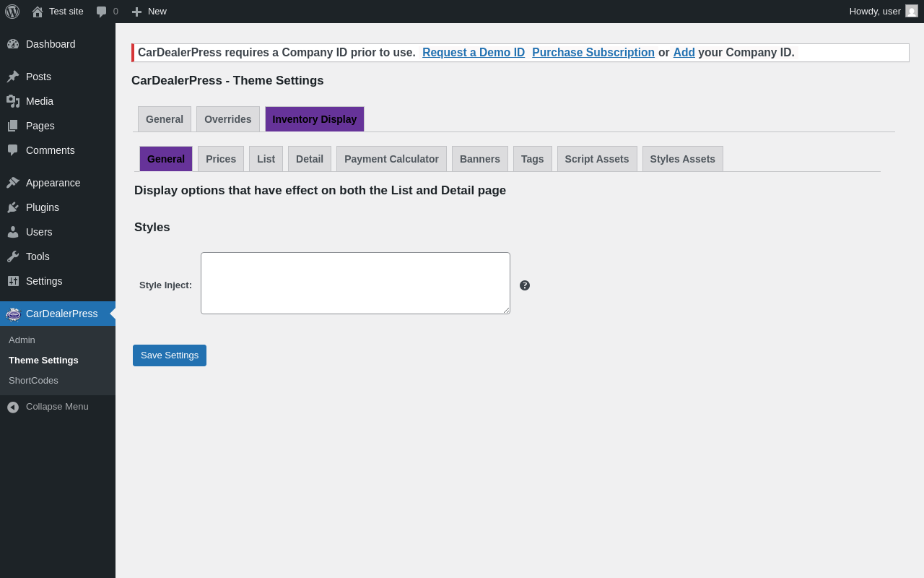
Task: Click the Style Inject help question icon
Action: [525, 285]
